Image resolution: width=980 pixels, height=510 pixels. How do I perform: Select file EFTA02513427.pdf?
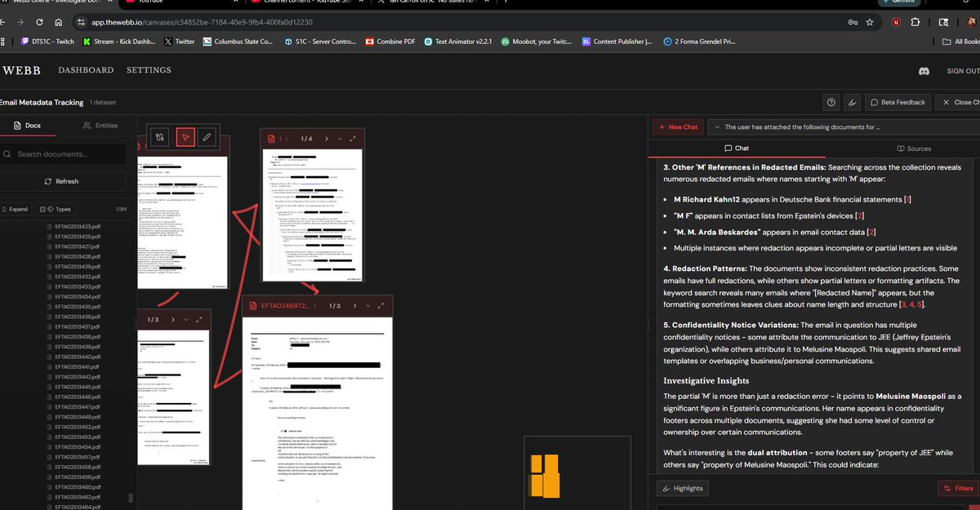coord(77,246)
